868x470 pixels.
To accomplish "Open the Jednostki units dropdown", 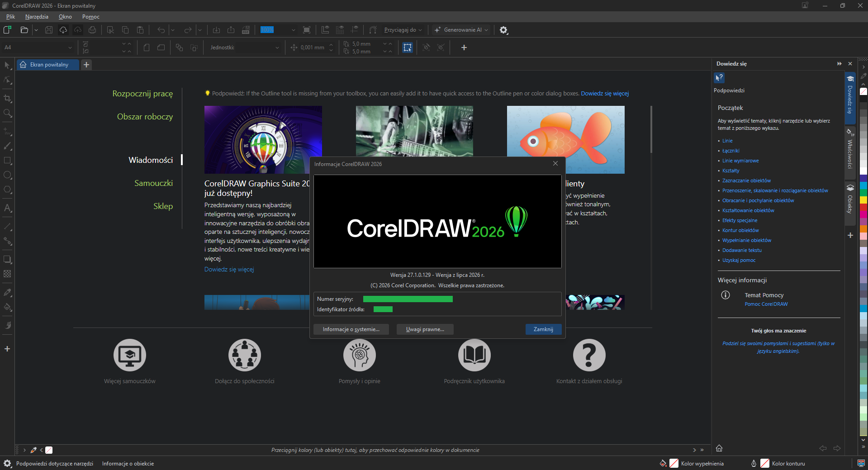I will coord(277,47).
